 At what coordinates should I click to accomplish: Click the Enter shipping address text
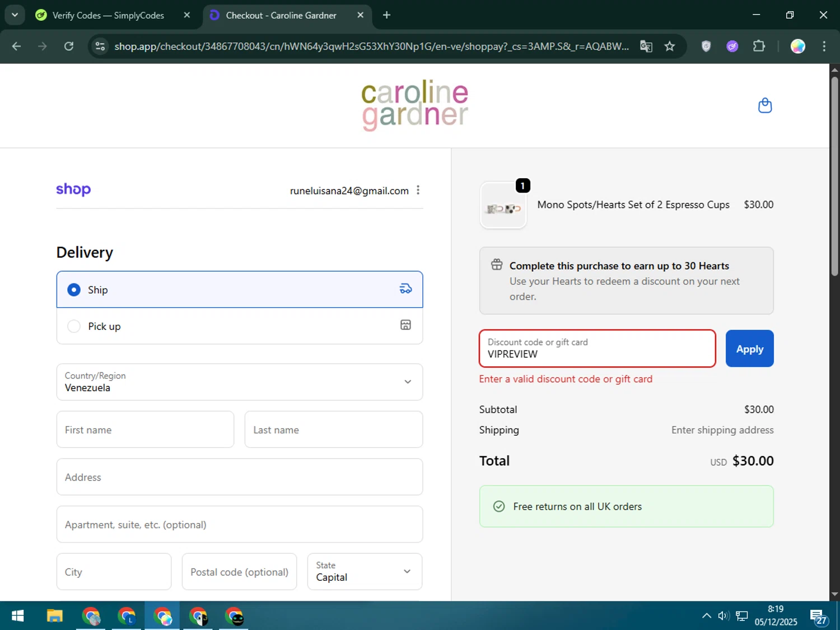[722, 430]
